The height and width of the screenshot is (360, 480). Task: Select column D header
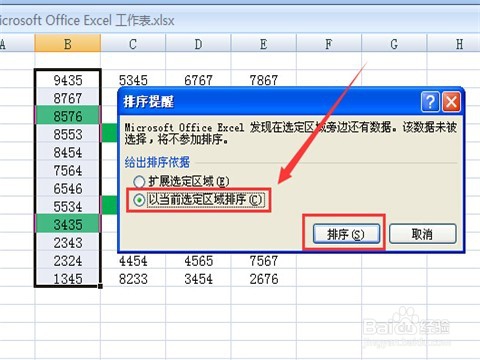(198, 43)
